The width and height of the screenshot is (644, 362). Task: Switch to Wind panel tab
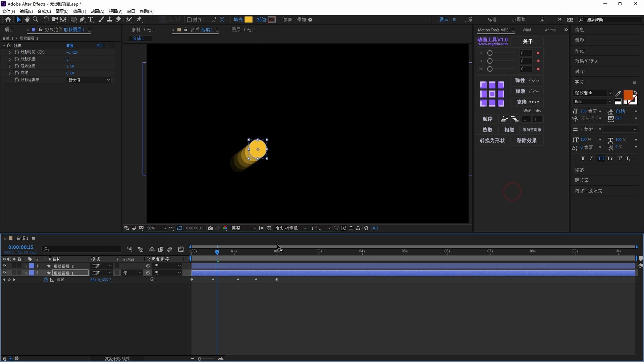tap(527, 30)
